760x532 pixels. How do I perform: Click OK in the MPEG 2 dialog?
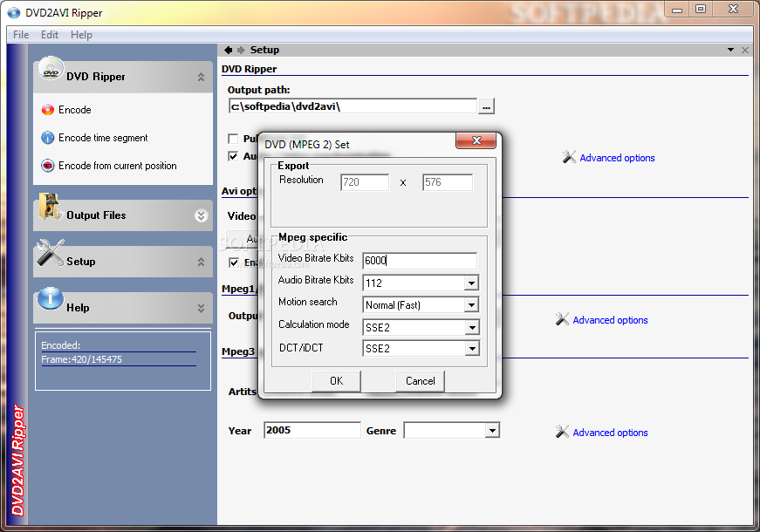tap(337, 381)
